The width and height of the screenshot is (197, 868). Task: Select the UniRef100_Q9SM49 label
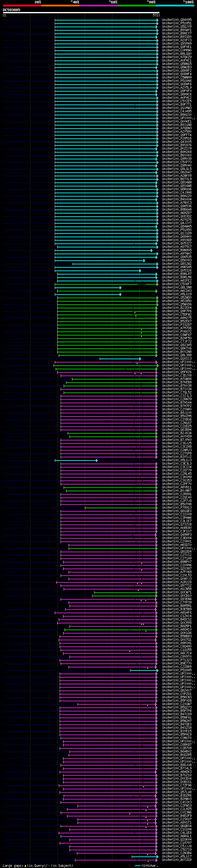[x=177, y=43]
